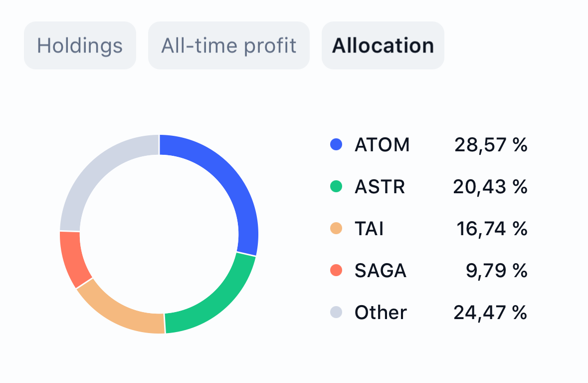The width and height of the screenshot is (588, 383).
Task: Click the green ASTR legend dot
Action: pyautogui.click(x=337, y=187)
